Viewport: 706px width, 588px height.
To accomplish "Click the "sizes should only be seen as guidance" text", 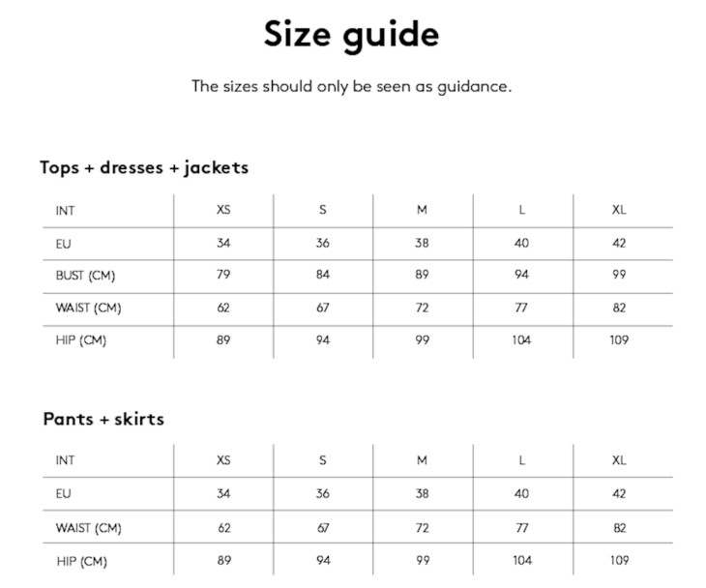I will 351,86.
